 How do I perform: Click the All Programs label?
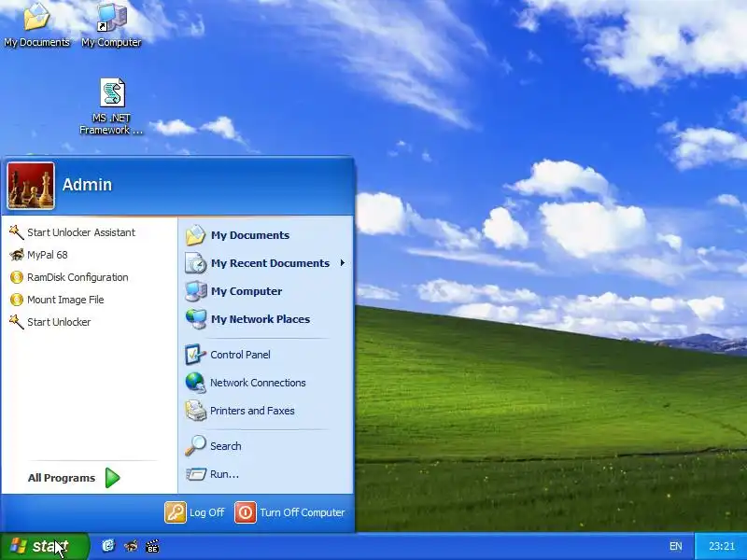[62, 478]
